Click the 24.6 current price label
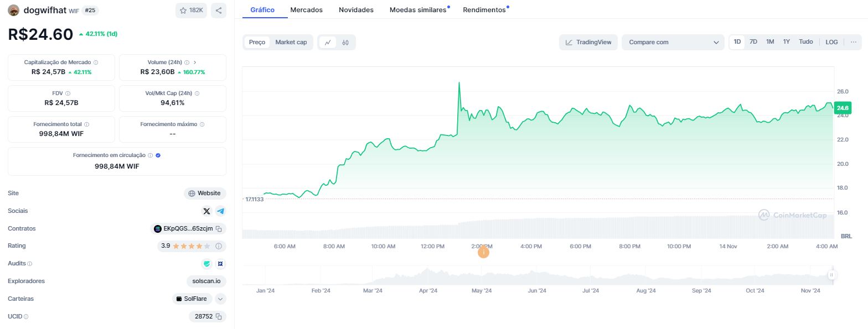This screenshot has width=868, height=329. pyautogui.click(x=843, y=108)
